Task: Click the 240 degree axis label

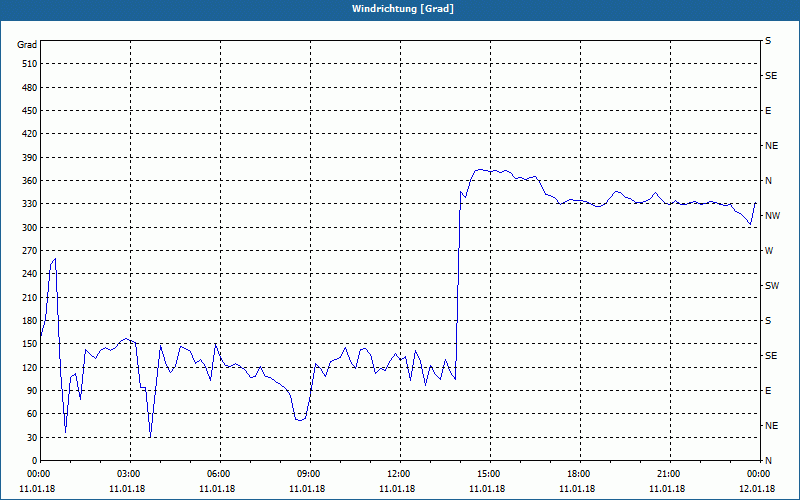Action: [x=30, y=274]
